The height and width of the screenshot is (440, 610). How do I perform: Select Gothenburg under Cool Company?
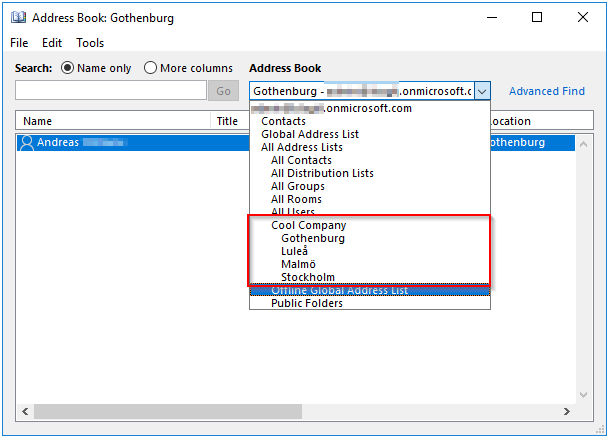click(313, 239)
